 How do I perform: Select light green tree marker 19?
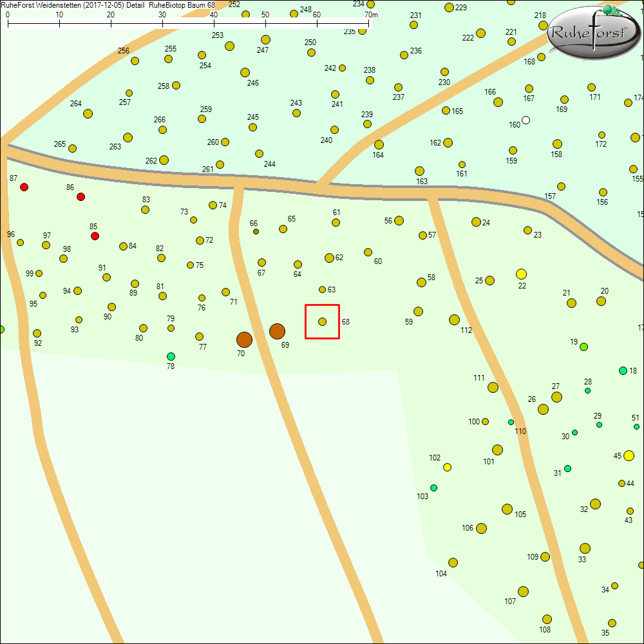coord(583,346)
